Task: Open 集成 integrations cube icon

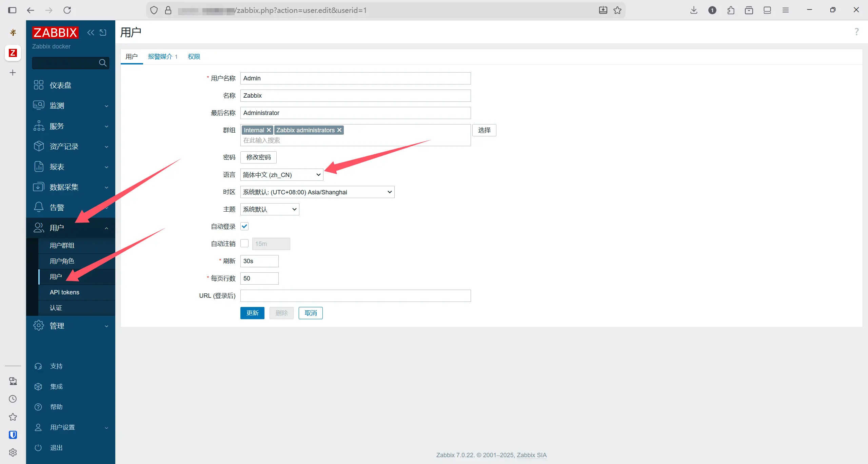Action: (x=38, y=387)
